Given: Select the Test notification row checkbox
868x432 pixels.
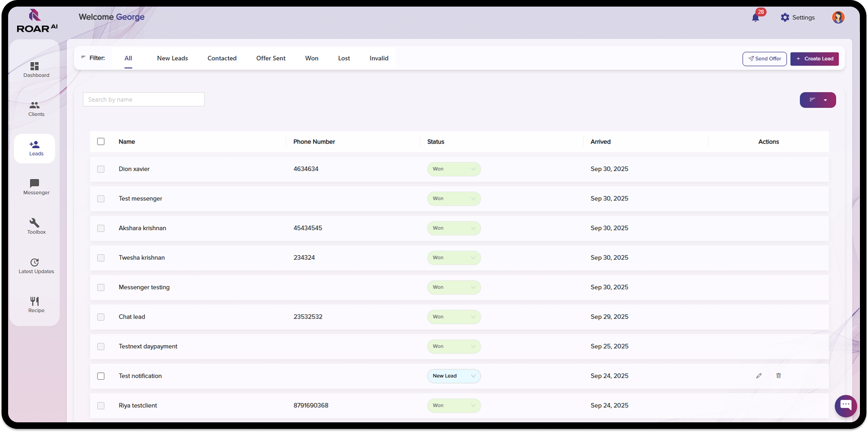Looking at the screenshot, I should [101, 376].
